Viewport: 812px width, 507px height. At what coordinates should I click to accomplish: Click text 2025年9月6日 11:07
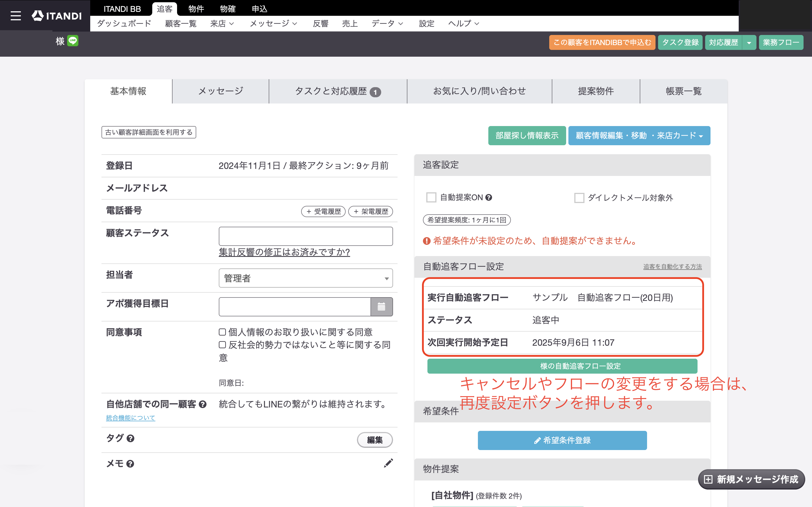coord(573,343)
